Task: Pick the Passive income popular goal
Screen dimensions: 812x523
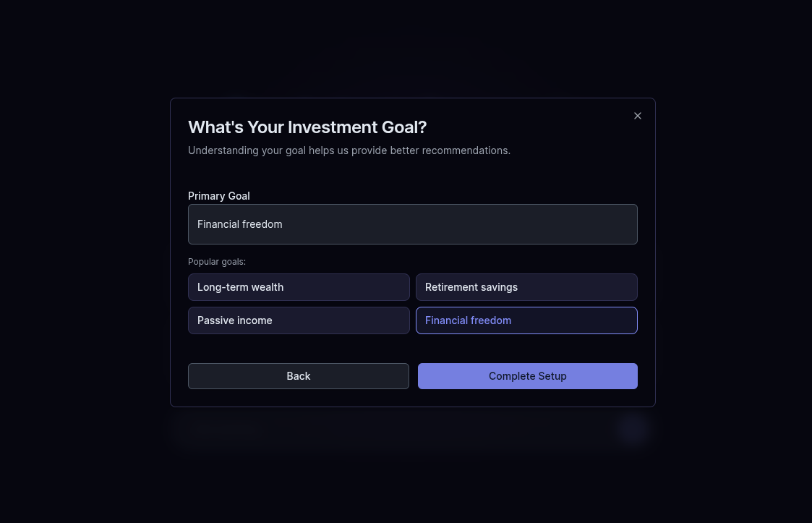Action: 299,320
